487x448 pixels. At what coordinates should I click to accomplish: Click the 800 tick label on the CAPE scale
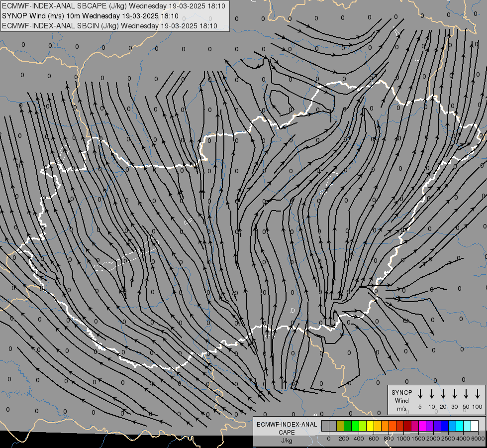[x=389, y=439]
